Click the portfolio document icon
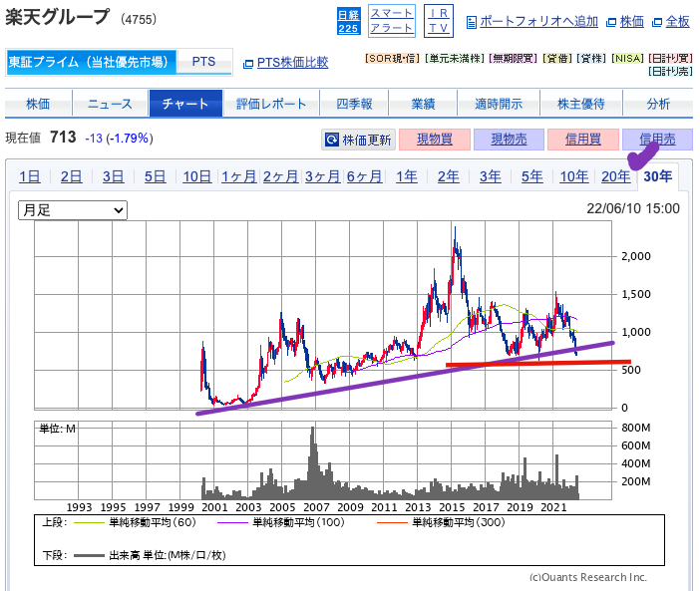Image resolution: width=700 pixels, height=591 pixels. 471,22
